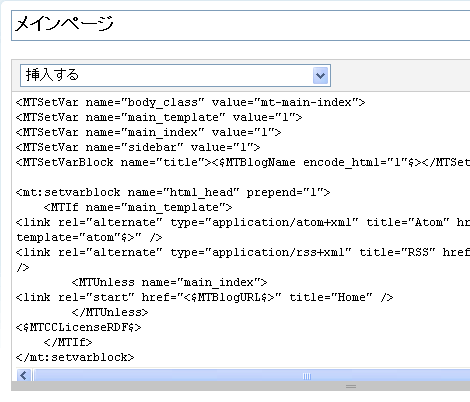The image size is (470, 402).
Task: Place cursor on MTIf main_template line
Action: click(x=138, y=207)
